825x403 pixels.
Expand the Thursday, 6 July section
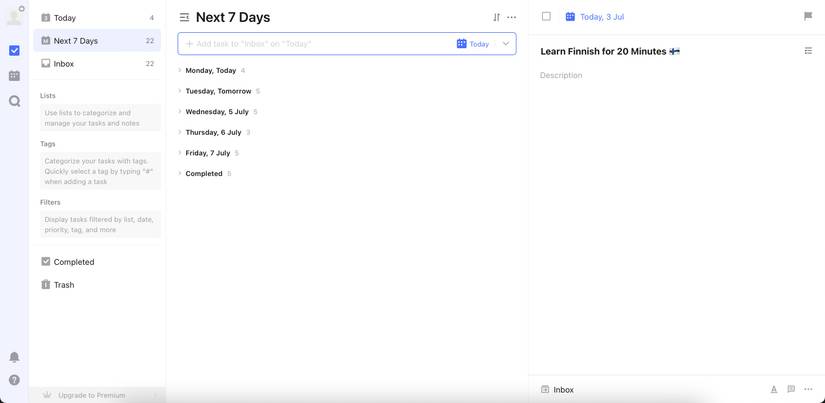tap(179, 132)
